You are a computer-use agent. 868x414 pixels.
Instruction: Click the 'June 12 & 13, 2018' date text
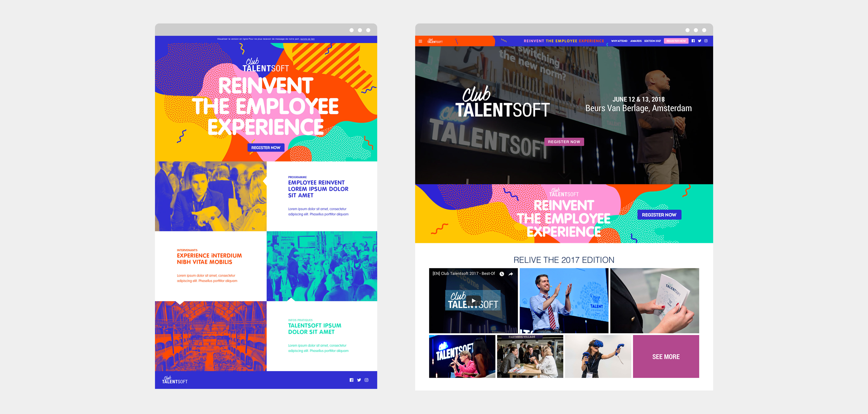coord(639,99)
